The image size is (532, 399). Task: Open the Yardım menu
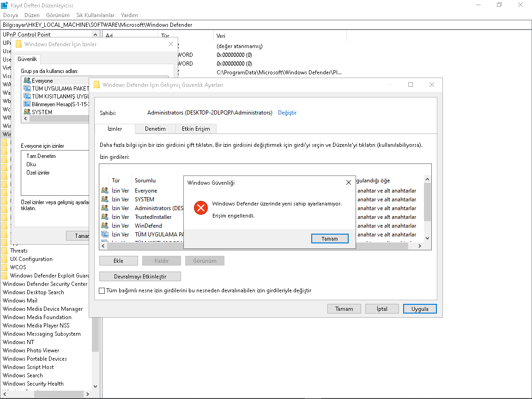(129, 15)
